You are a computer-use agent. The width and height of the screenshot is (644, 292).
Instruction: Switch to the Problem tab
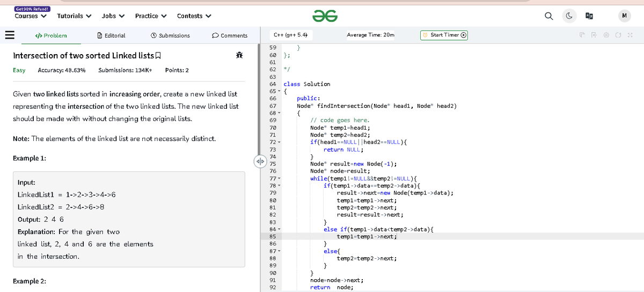click(51, 36)
